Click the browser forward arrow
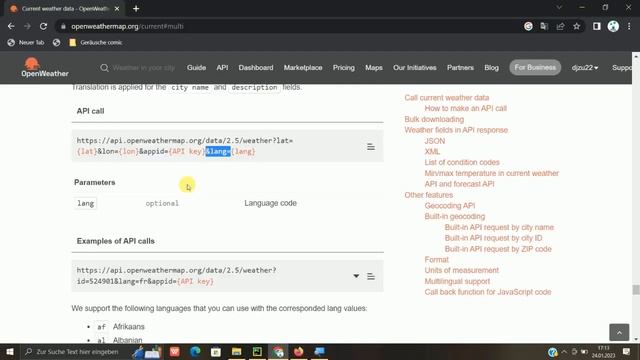The image size is (640, 360). click(27, 26)
